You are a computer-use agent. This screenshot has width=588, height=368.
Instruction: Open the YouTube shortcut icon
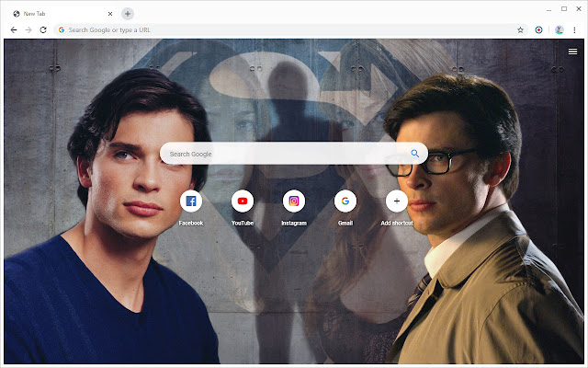(243, 201)
